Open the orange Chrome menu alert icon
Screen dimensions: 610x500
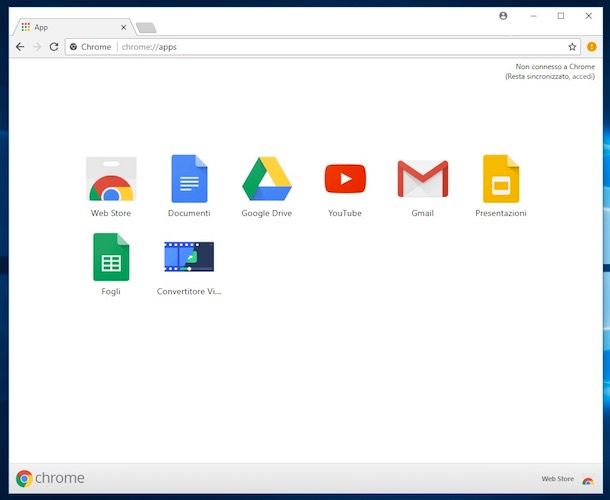tap(591, 47)
